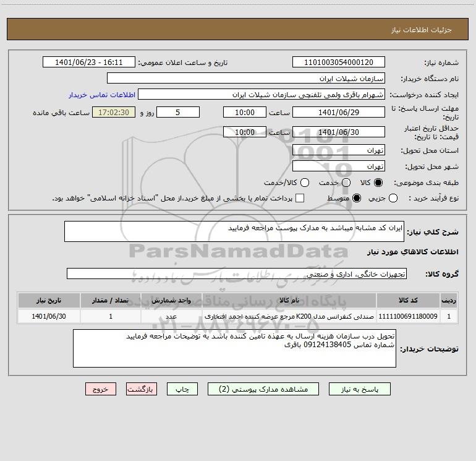Screen dimensions: 476x461
Task: Click the remaining time field 17:02:30
Action: (114, 112)
